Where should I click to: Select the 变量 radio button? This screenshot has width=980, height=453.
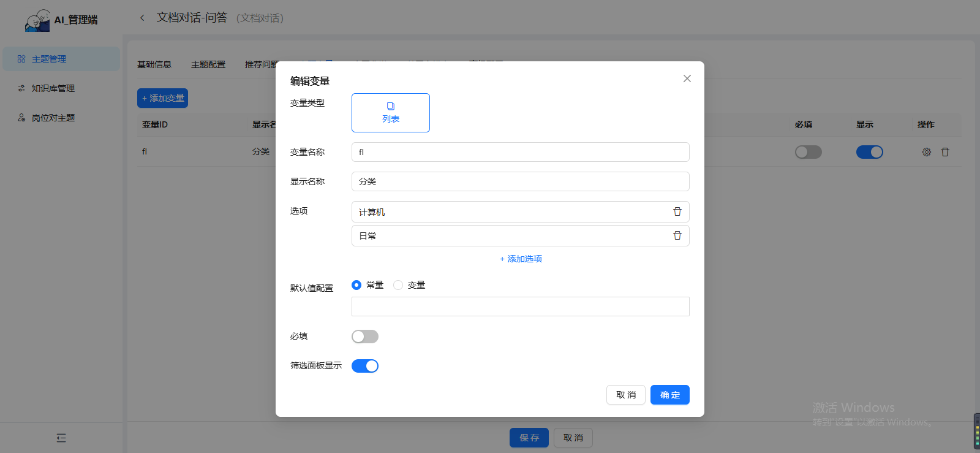pos(398,285)
